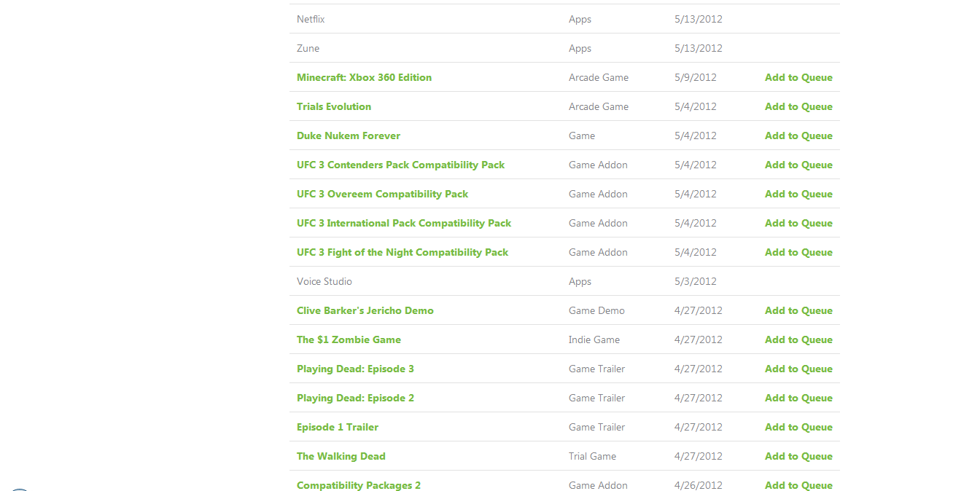Viewport: 980px width, 491px height.
Task: Add Playing Dead: Episode 2 to queue
Action: click(x=798, y=398)
